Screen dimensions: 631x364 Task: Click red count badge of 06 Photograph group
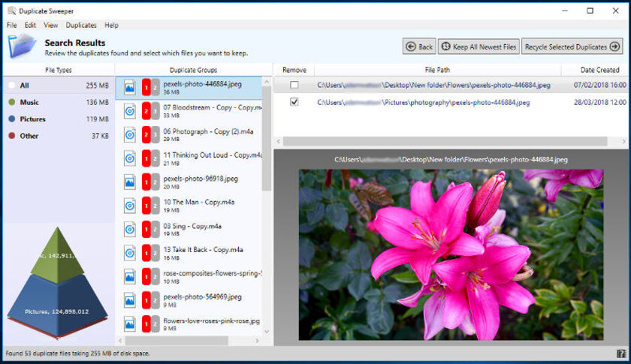(146, 135)
